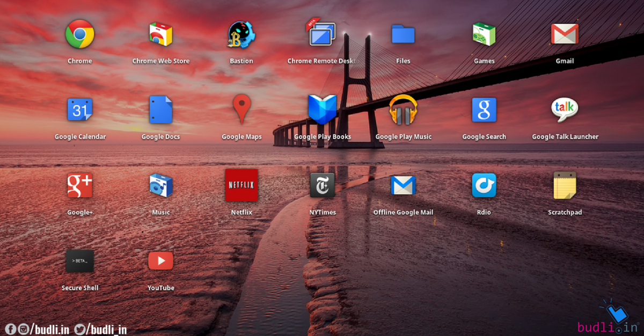This screenshot has width=644, height=336.
Task: Start the Google Talk Launcher
Action: 565,109
